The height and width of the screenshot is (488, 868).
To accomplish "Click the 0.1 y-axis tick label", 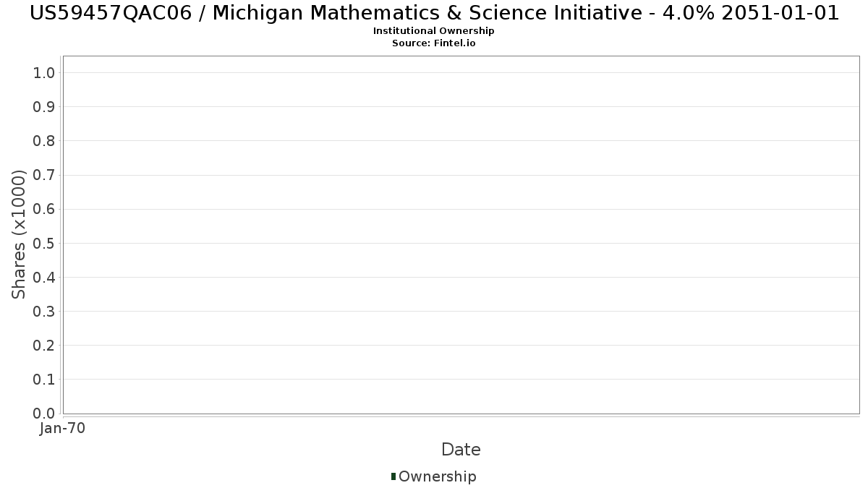I will pos(43,379).
